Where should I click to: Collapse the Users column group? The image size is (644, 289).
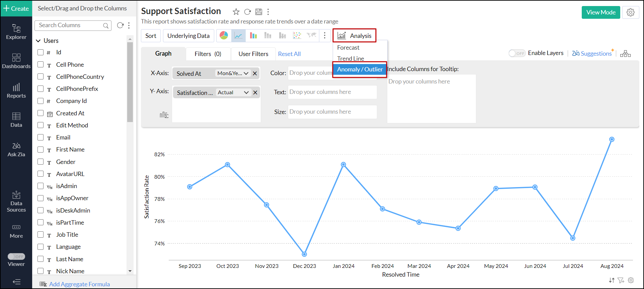tap(38, 41)
